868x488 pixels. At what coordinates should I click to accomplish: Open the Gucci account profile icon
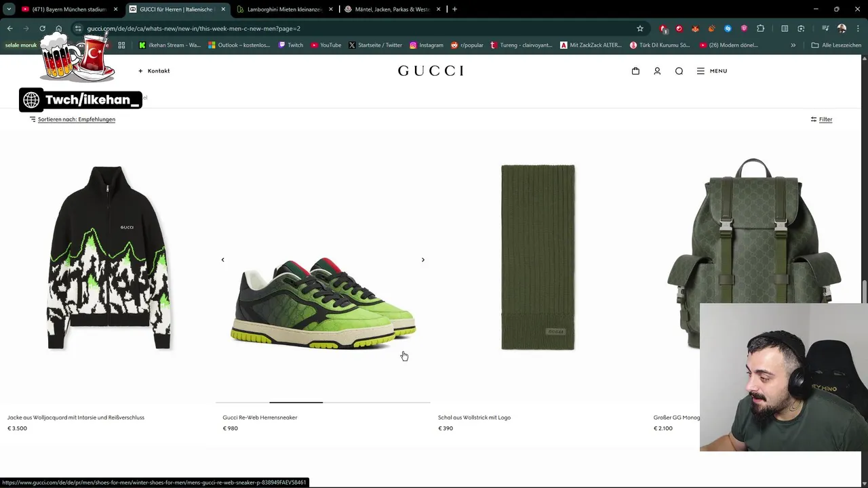pyautogui.click(x=657, y=70)
